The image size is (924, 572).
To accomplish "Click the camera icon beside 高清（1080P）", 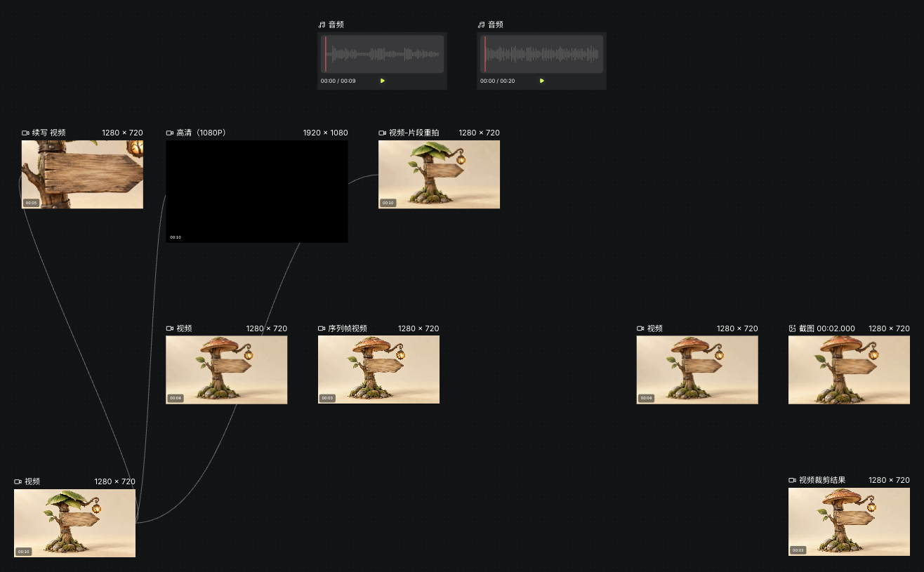I will pos(170,133).
